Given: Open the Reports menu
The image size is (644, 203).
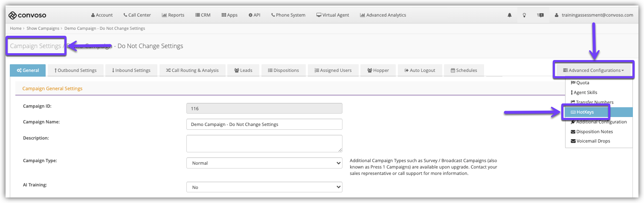Looking at the screenshot, I should click(173, 15).
